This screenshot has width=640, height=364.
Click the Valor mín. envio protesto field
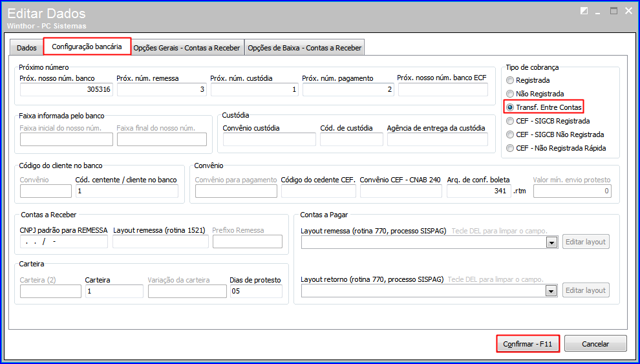click(572, 191)
